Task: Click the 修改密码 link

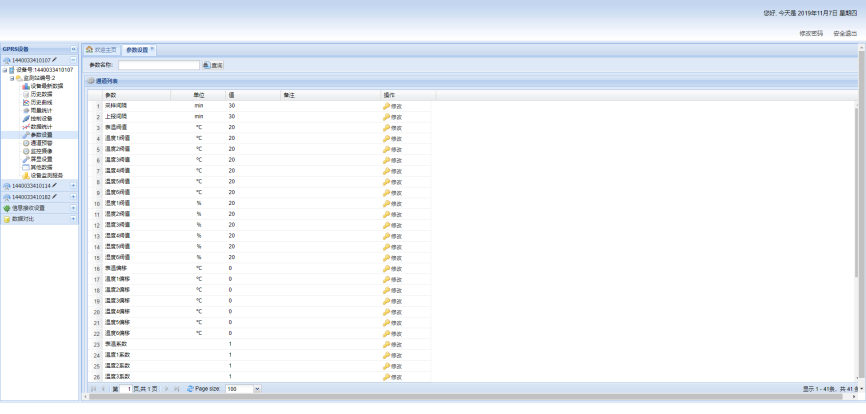Action: point(811,33)
